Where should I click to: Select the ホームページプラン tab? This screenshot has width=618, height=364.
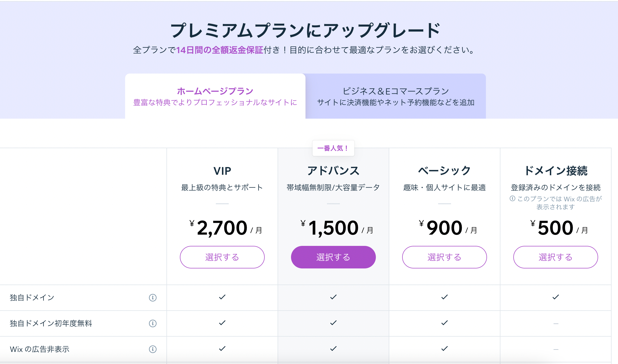[x=215, y=96]
